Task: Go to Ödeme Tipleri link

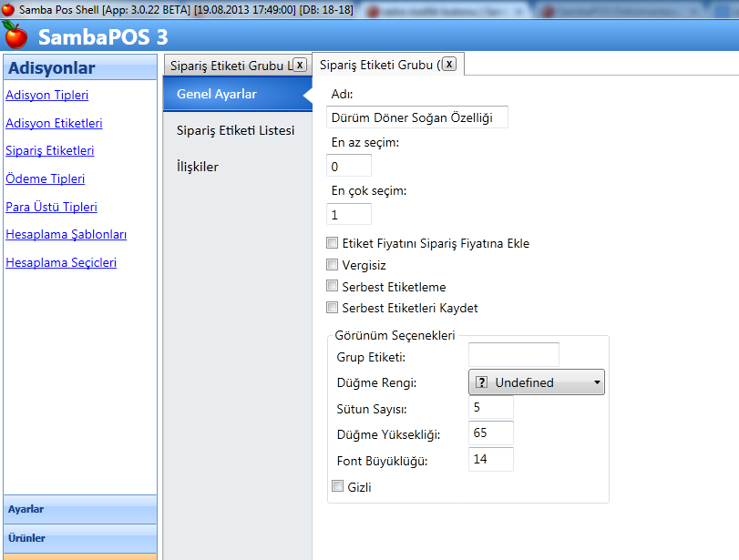Action: tap(46, 178)
